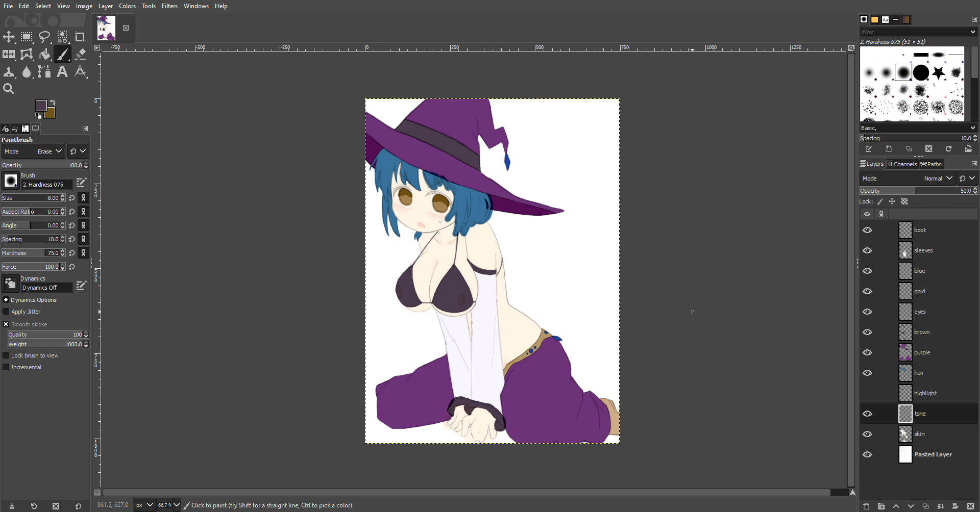
Task: Select the Paintbrush tool
Action: coord(62,54)
